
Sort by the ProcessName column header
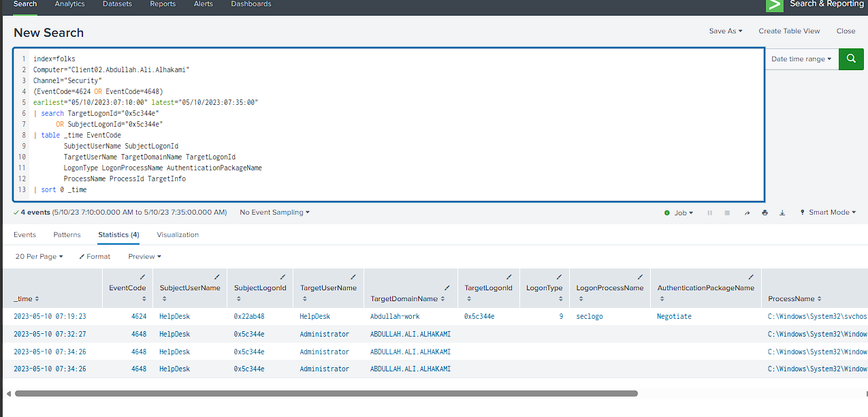794,299
